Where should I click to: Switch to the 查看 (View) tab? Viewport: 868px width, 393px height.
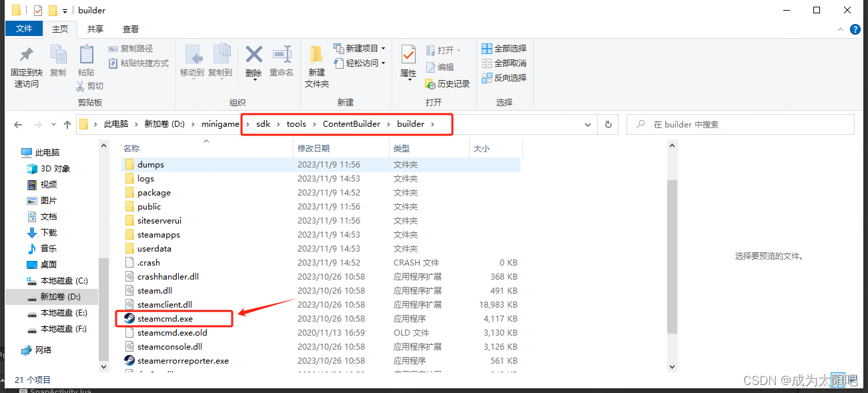click(130, 29)
